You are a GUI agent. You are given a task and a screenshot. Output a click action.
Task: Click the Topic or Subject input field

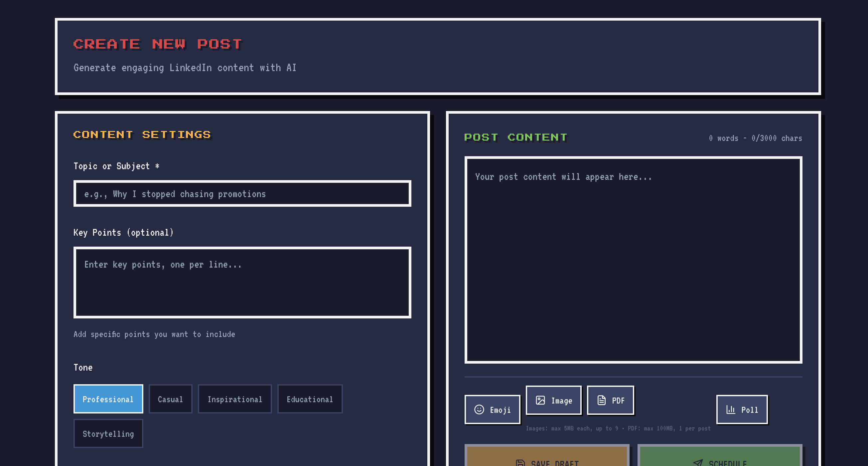coord(242,193)
